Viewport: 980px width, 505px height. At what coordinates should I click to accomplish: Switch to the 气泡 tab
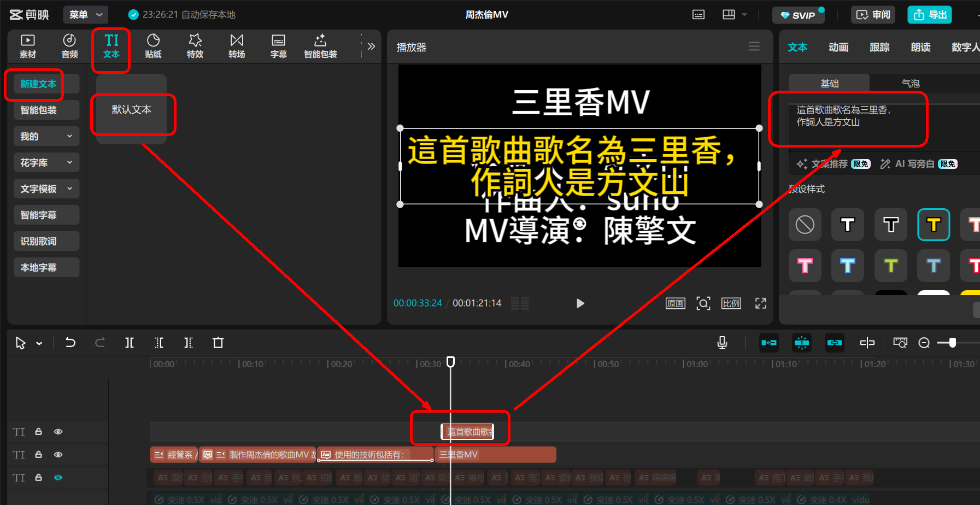coord(911,84)
